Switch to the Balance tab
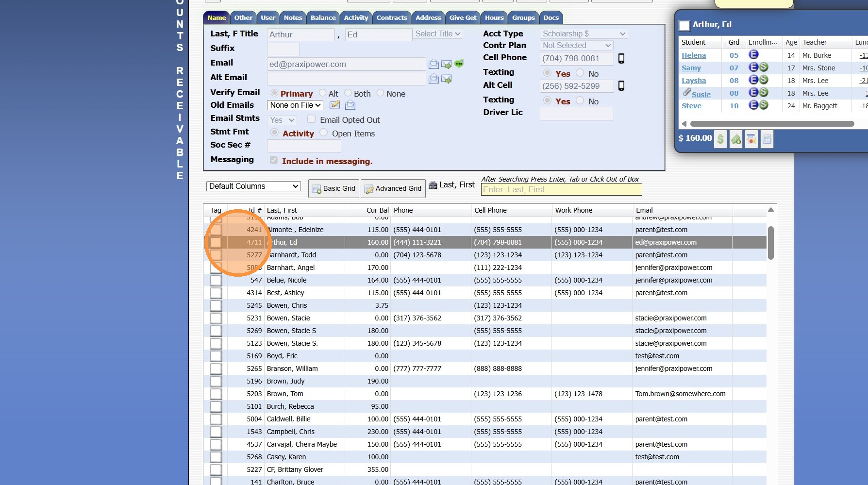Screen dimensions: 868x485 tap(323, 18)
